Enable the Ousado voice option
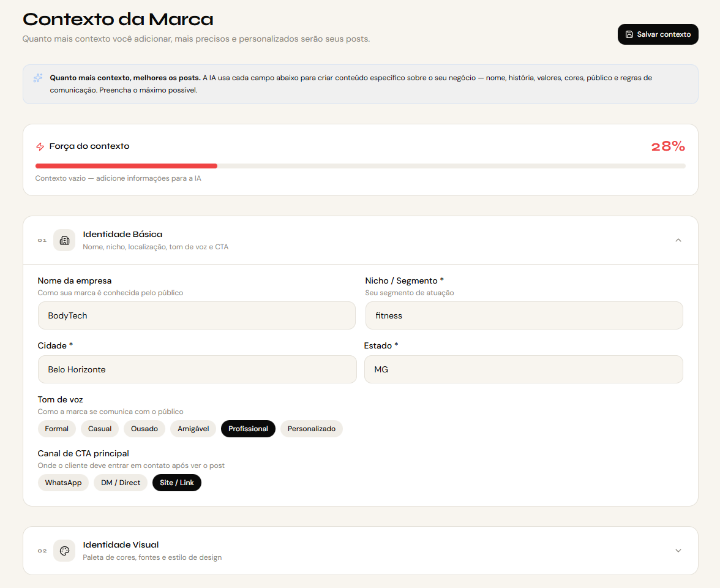 [x=144, y=429]
